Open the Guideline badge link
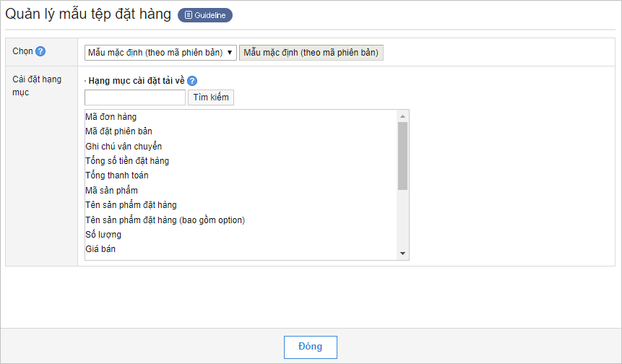 point(205,14)
